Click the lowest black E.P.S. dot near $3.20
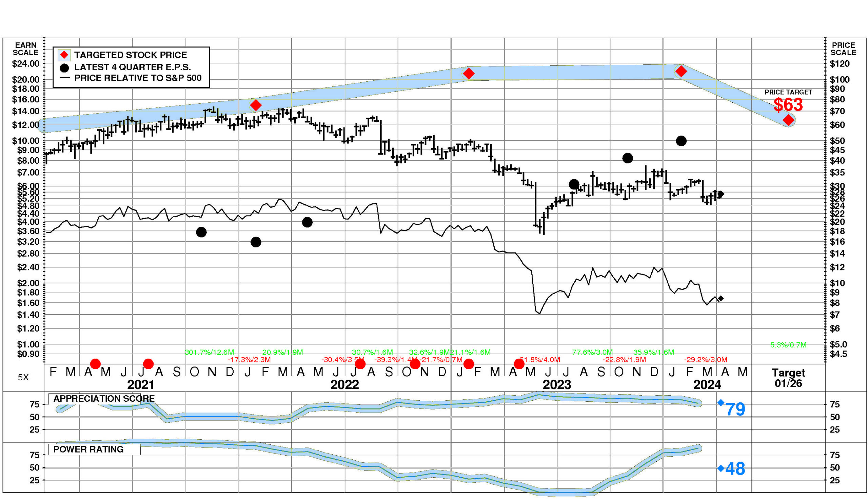Screen dimensions: 868x499 click(x=256, y=242)
